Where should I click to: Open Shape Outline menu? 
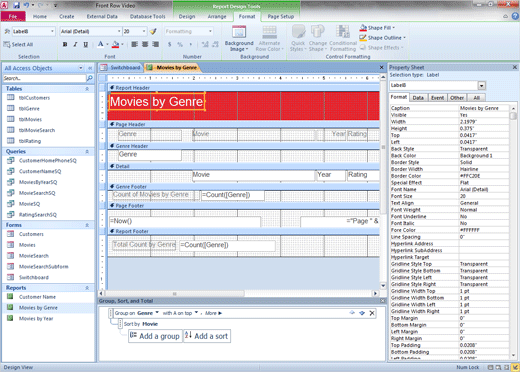click(x=383, y=38)
